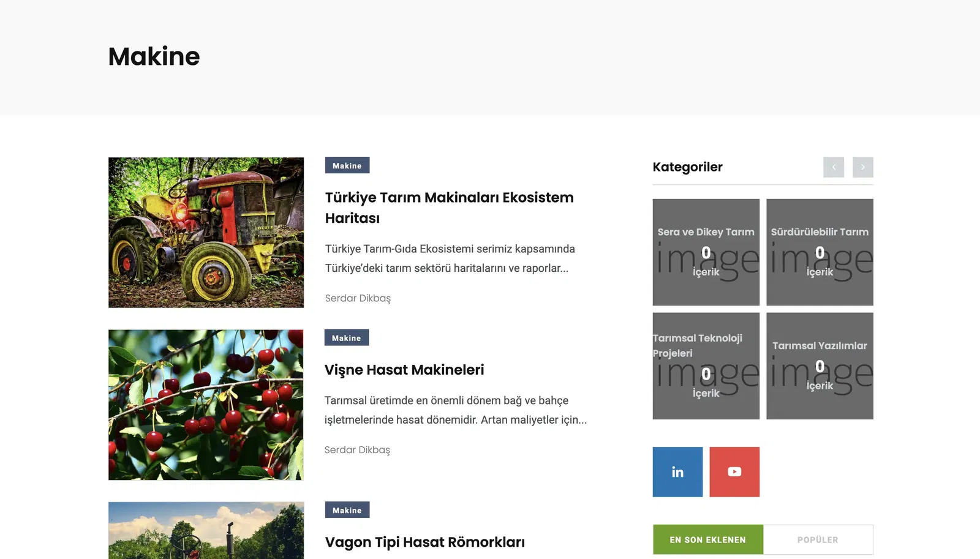This screenshot has width=980, height=559.
Task: Open the Sürdürülebilir Tarım category tile
Action: [820, 252]
